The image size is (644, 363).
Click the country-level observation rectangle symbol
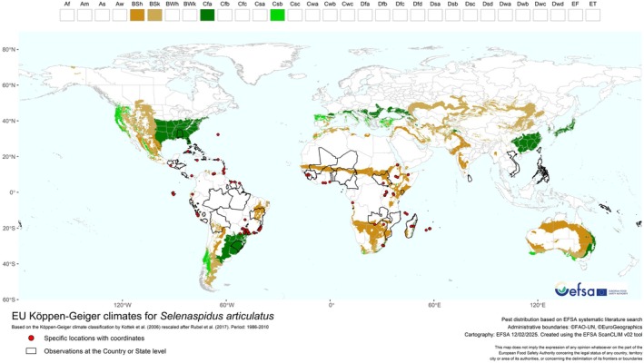pyautogui.click(x=31, y=351)
